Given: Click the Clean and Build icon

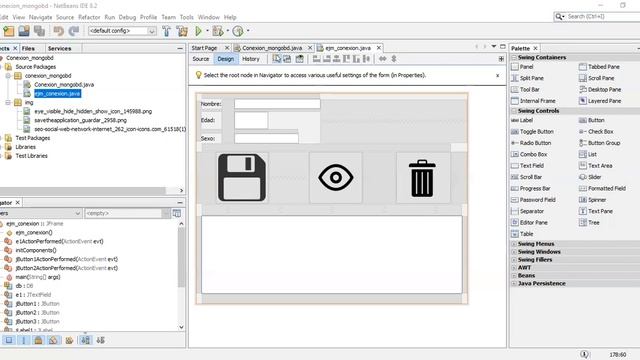Looking at the screenshot, I should pos(182,31).
